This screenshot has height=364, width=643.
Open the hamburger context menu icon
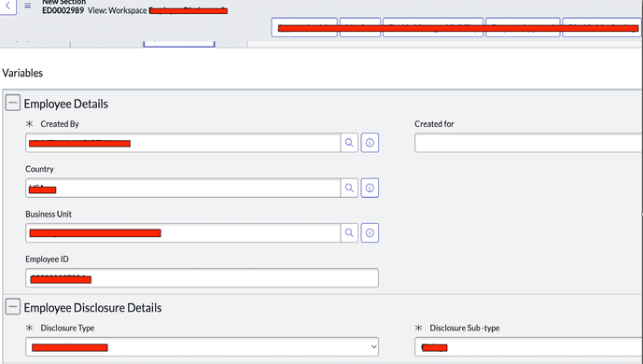[x=27, y=6]
